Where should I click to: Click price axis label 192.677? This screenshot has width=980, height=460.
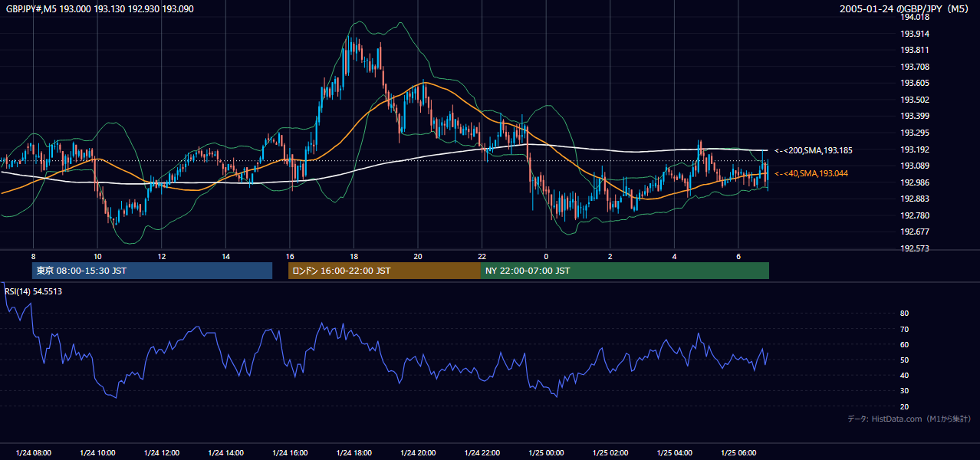[x=914, y=232]
